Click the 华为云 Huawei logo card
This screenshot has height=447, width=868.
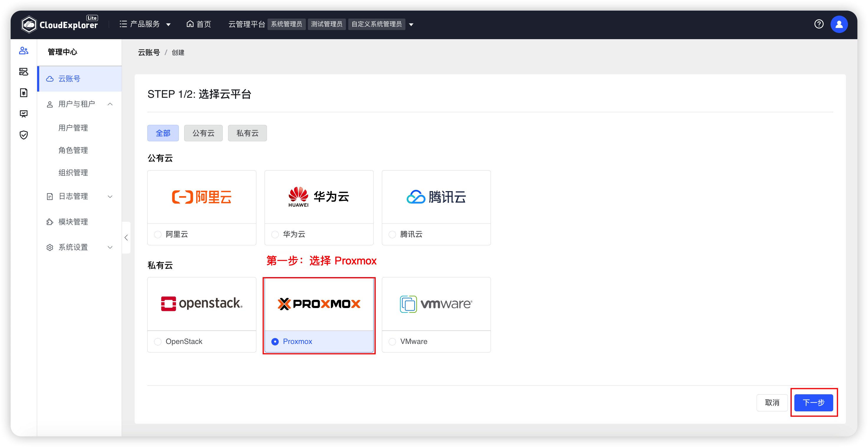319,197
